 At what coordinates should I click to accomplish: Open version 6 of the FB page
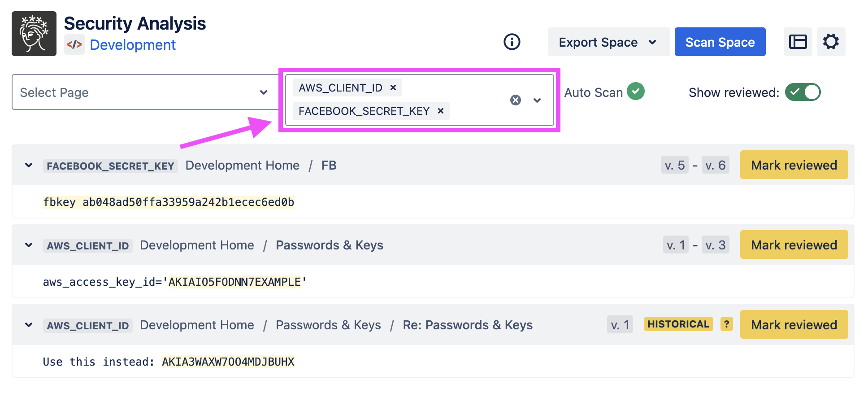click(715, 165)
